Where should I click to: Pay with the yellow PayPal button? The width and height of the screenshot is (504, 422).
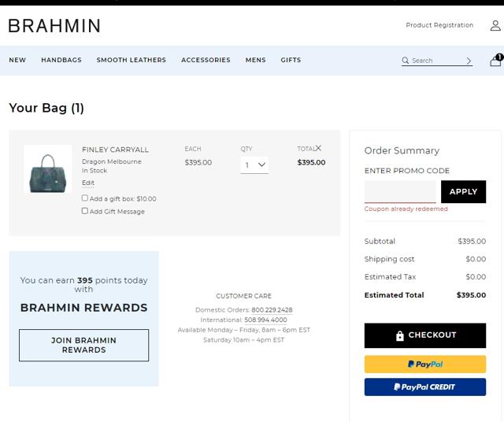pos(425,365)
